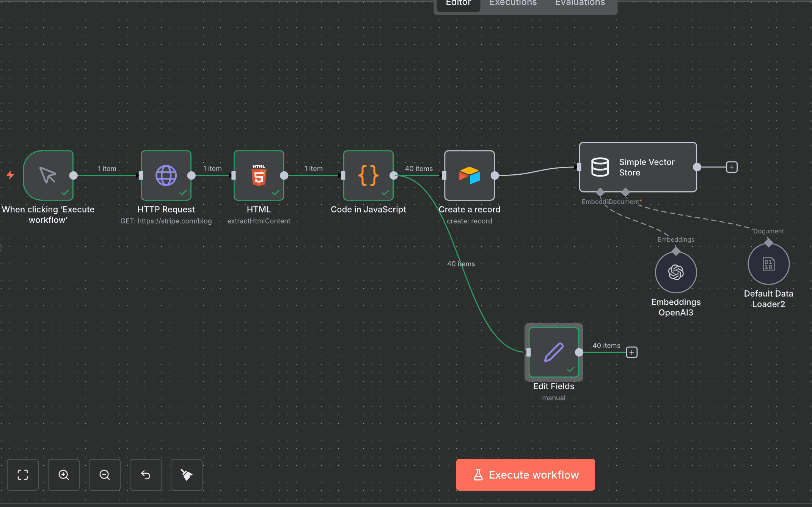Image resolution: width=812 pixels, height=507 pixels.
Task: Add node after Edit Fields output
Action: 631,352
